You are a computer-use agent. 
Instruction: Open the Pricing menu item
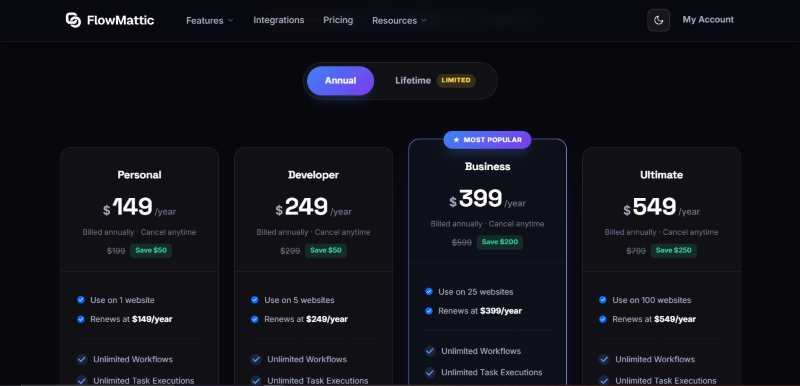click(338, 20)
